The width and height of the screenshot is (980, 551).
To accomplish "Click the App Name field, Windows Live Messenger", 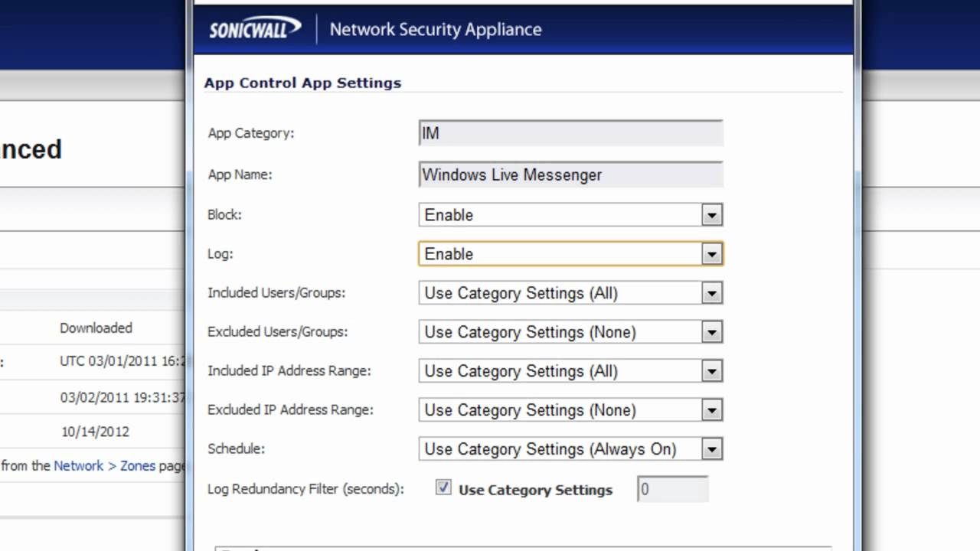I will (x=570, y=174).
